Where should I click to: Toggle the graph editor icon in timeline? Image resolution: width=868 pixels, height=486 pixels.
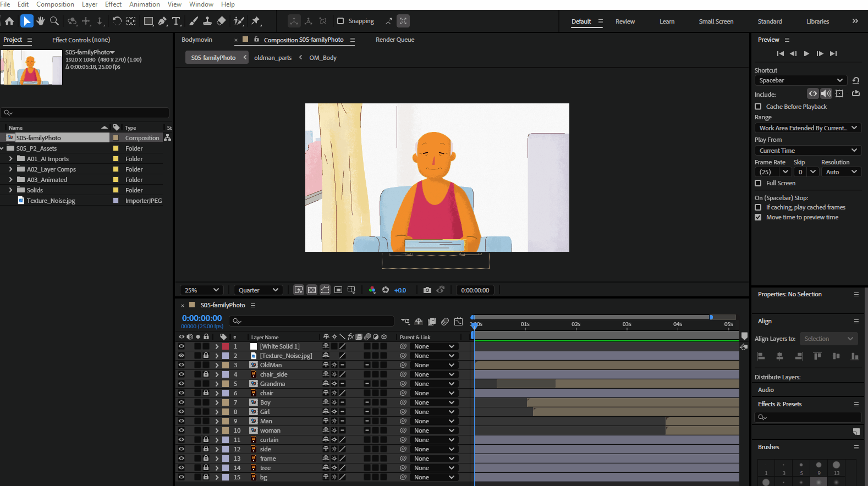click(x=458, y=322)
